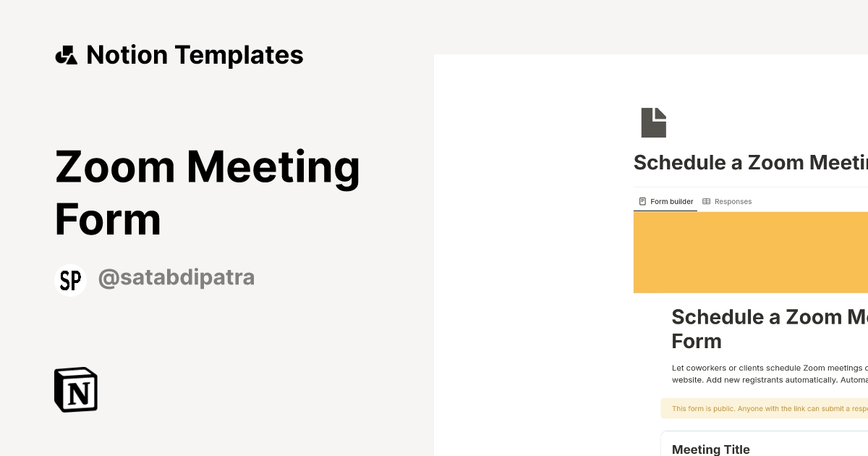Viewport: 868px width, 456px height.
Task: Click the Notion Templates logo icon
Action: tap(67, 54)
